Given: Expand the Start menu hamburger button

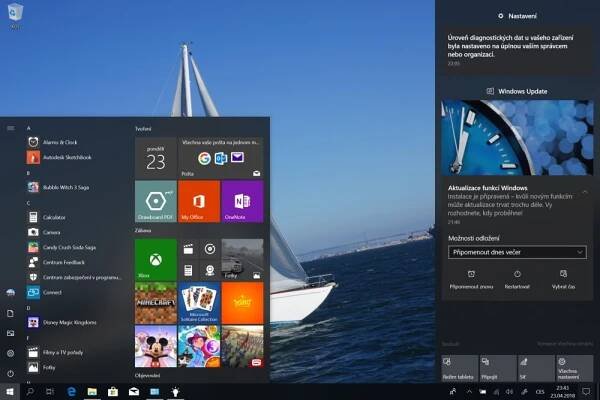Looking at the screenshot, I should [9, 129].
